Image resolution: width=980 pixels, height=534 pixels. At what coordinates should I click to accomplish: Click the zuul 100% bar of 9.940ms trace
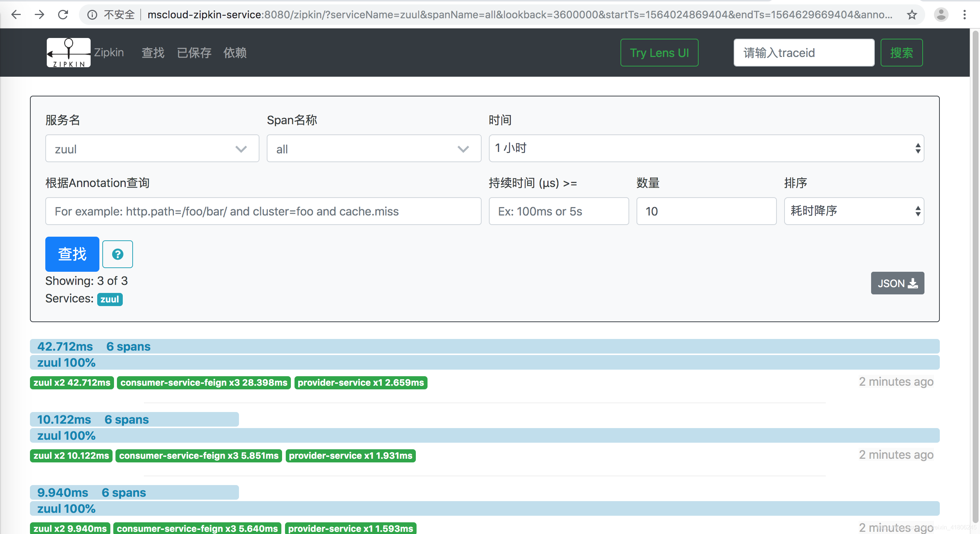point(485,508)
